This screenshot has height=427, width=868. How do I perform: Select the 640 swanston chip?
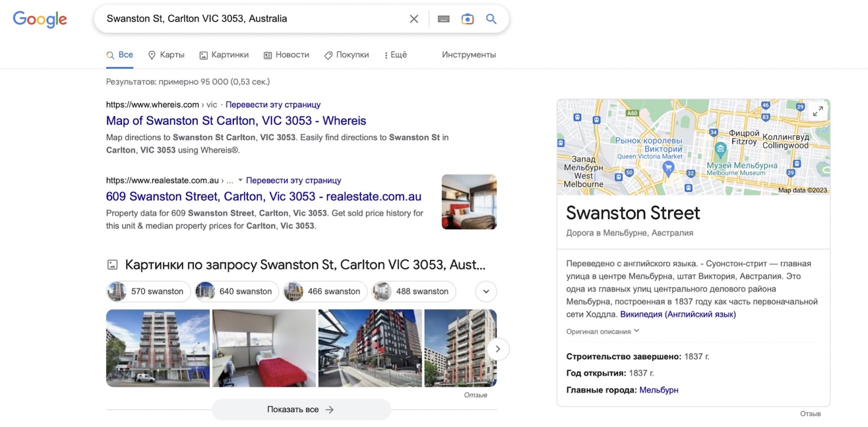(237, 292)
